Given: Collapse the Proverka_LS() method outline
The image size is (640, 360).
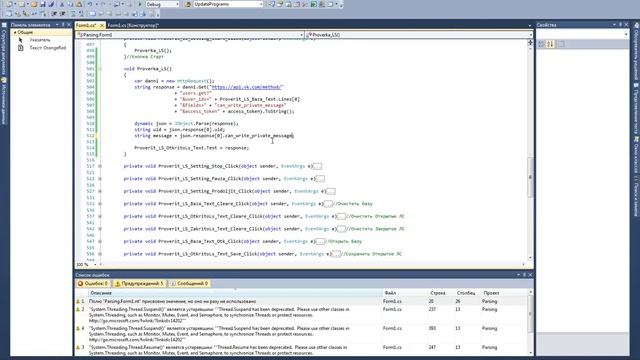Looking at the screenshot, I should (x=100, y=69).
